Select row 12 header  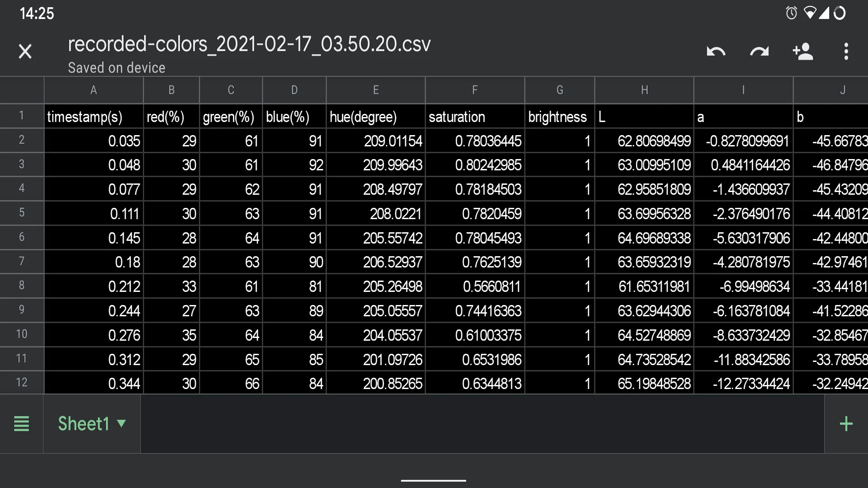tap(22, 383)
